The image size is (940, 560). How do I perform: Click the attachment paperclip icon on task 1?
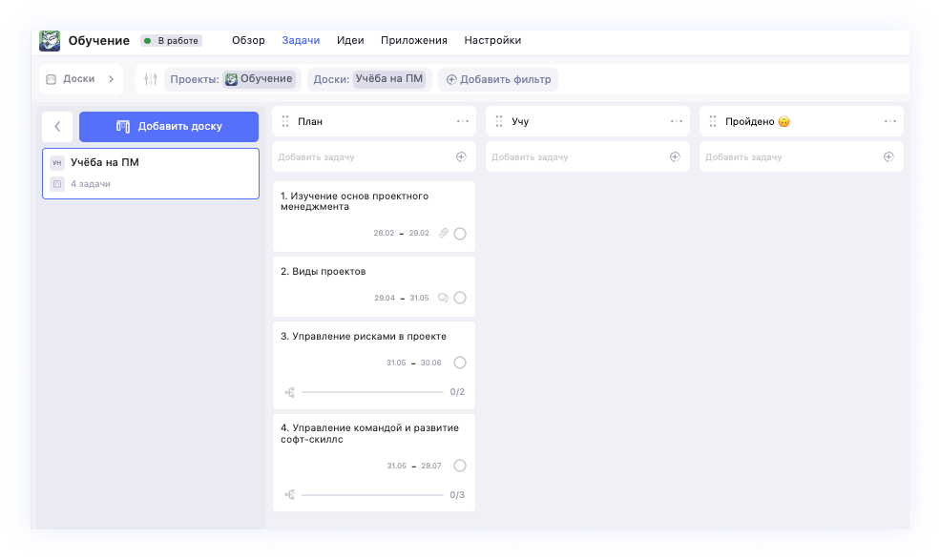[x=443, y=234]
